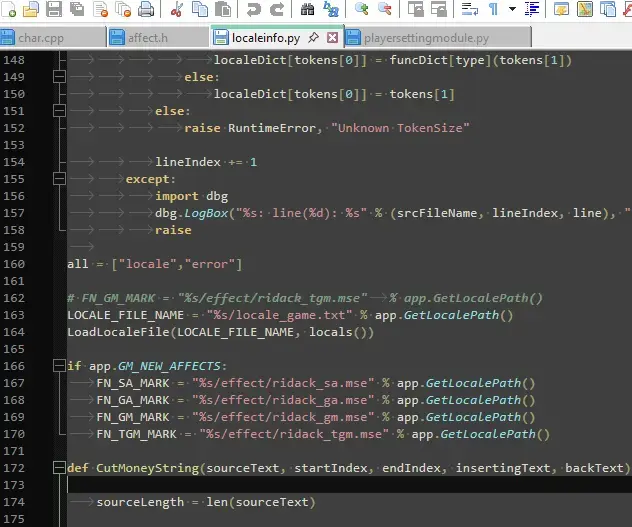Open the affect.h tab
Screen dimensions: 632x527
click(x=148, y=39)
